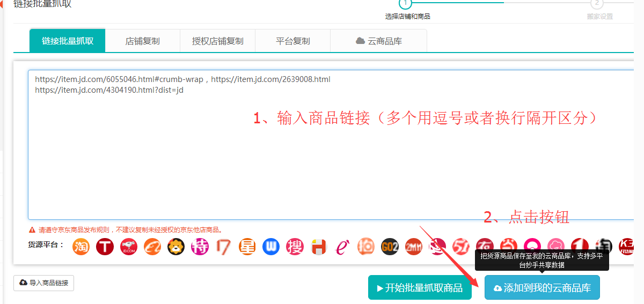644x304 pixels.
Task: Select the Suning lion platform icon
Action: (176, 247)
